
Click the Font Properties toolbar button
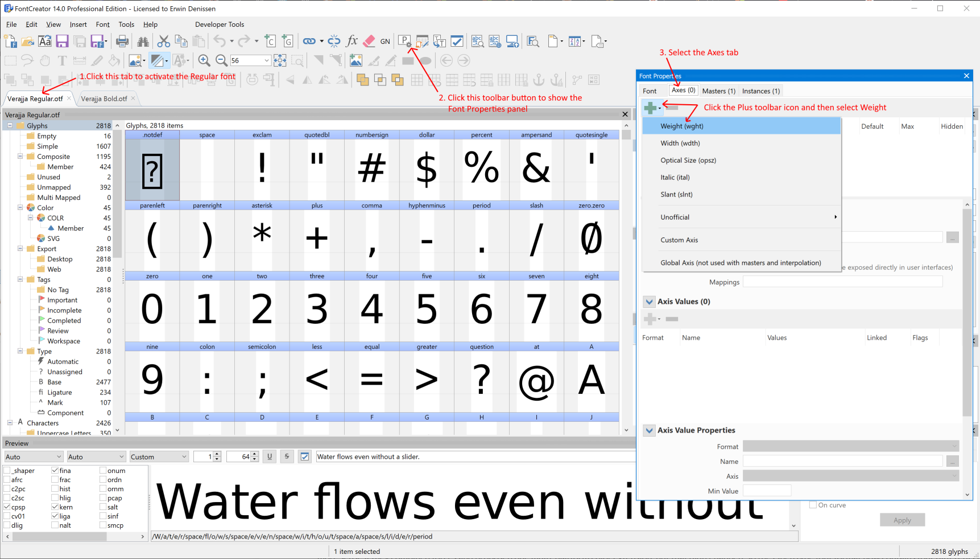(404, 41)
